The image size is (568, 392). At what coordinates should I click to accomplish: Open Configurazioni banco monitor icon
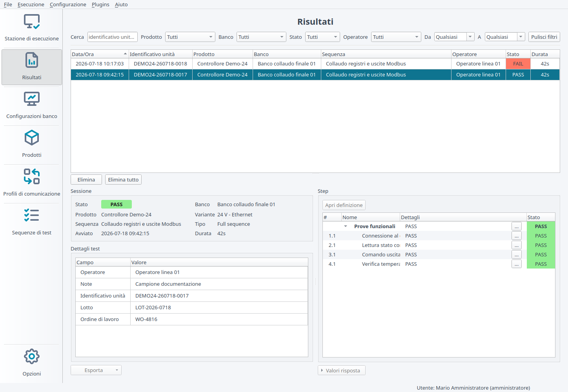pos(32,99)
